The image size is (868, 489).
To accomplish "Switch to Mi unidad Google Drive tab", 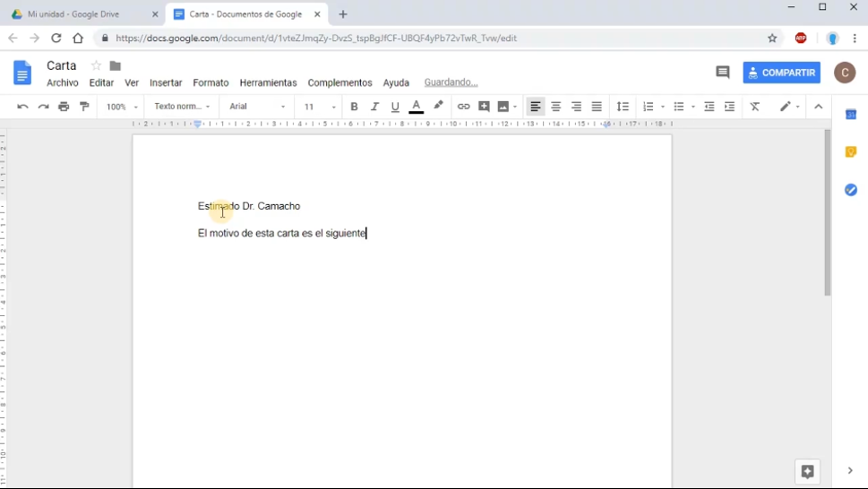I will click(81, 14).
